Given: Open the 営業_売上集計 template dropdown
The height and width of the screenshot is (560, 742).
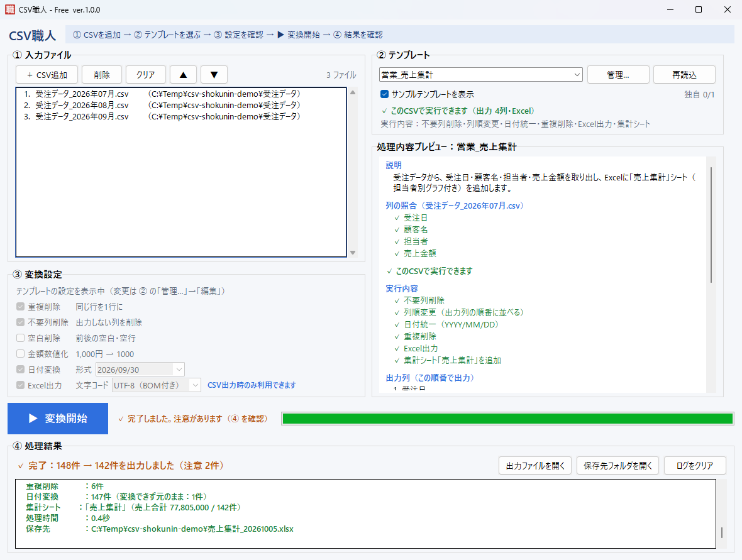Looking at the screenshot, I should (x=481, y=75).
